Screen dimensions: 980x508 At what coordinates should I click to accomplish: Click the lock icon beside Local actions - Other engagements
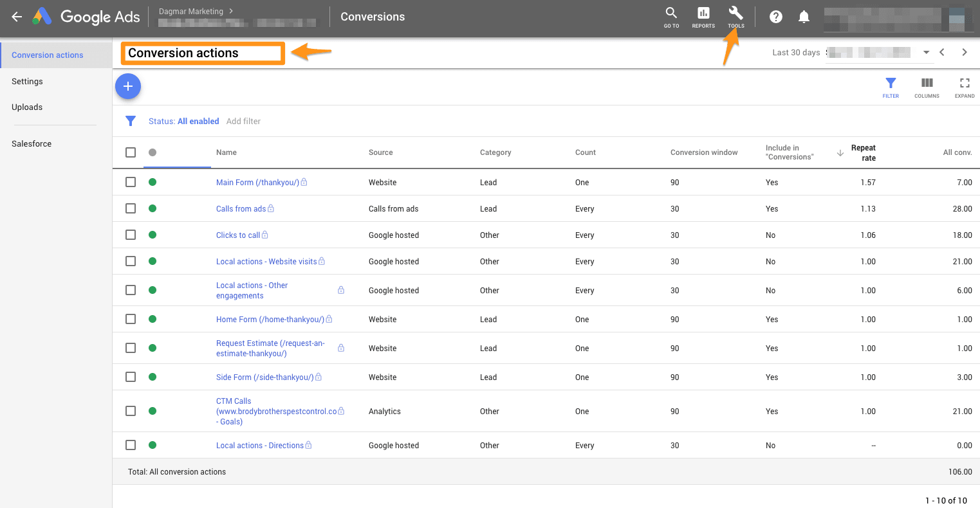(x=341, y=290)
